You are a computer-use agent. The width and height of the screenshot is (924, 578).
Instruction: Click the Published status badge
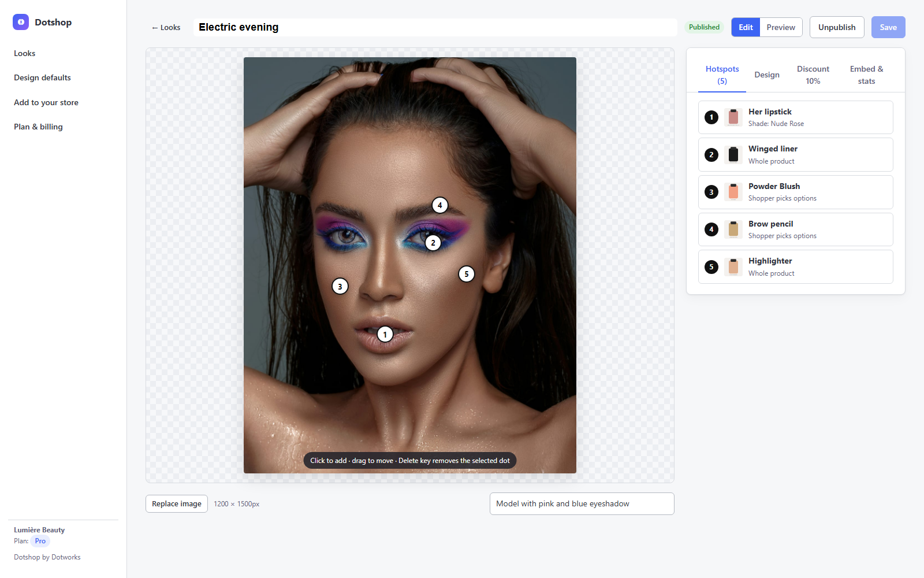pyautogui.click(x=704, y=27)
